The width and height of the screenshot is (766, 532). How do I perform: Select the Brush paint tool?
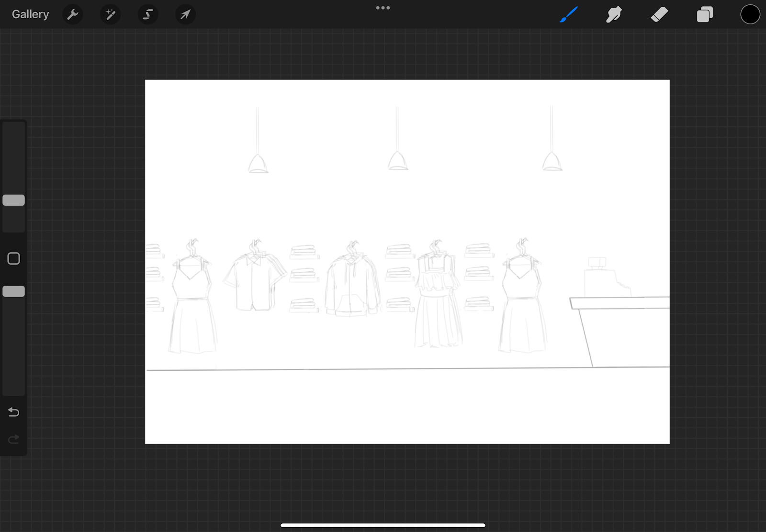(x=569, y=14)
